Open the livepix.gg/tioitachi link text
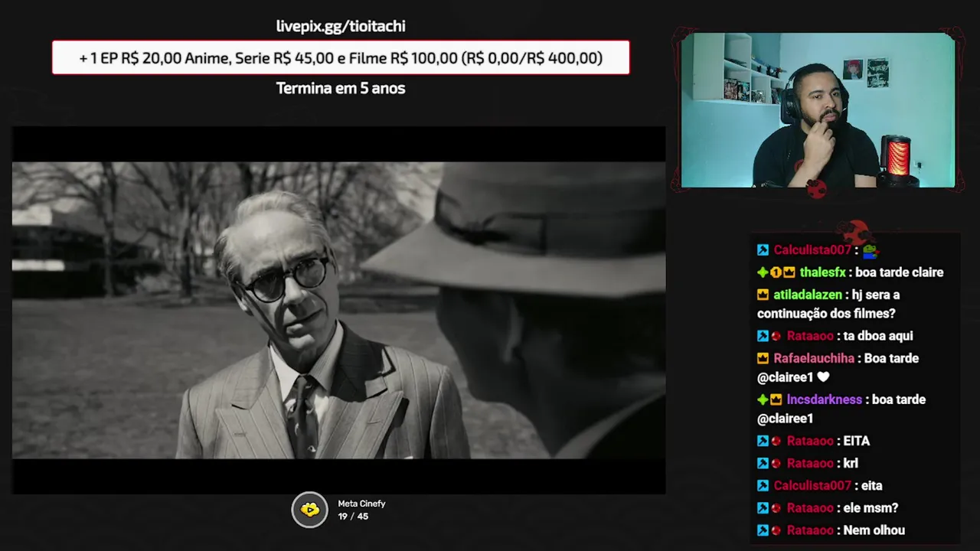 point(341,26)
